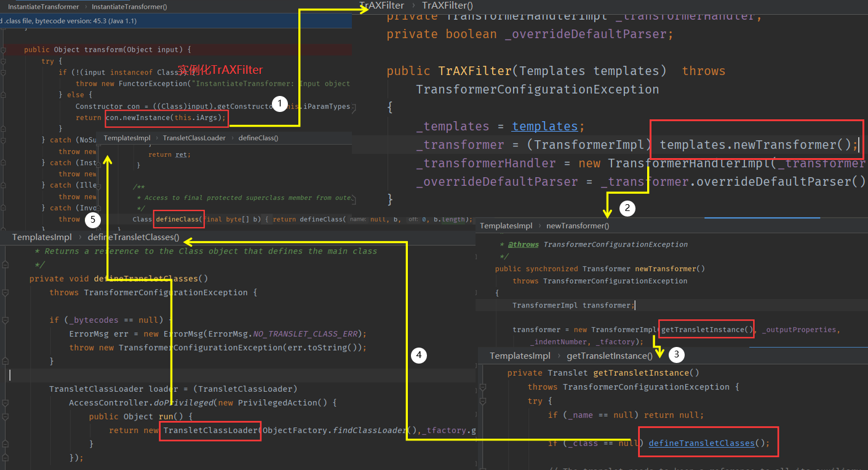Click TransletClassLoader in return new statement
868x470 pixels.
[210, 431]
